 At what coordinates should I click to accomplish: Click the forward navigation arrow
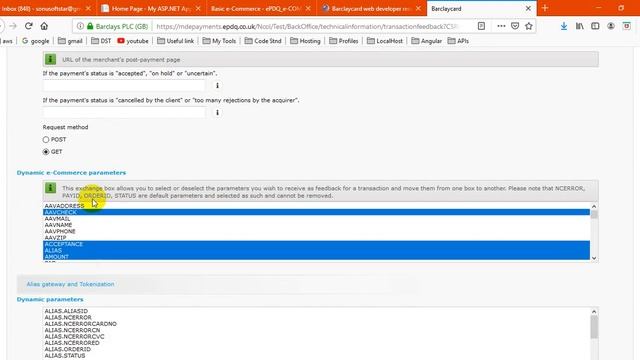[x=13, y=26]
